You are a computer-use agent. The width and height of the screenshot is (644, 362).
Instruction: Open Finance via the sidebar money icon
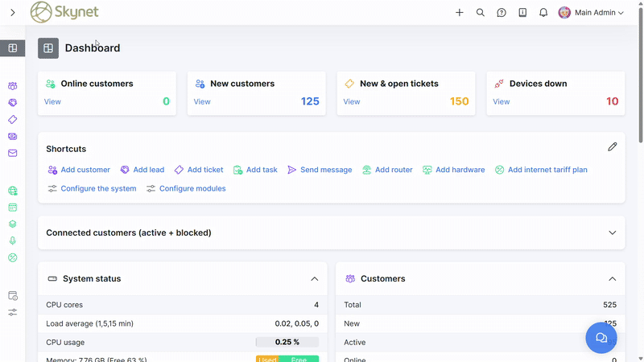coord(13,136)
